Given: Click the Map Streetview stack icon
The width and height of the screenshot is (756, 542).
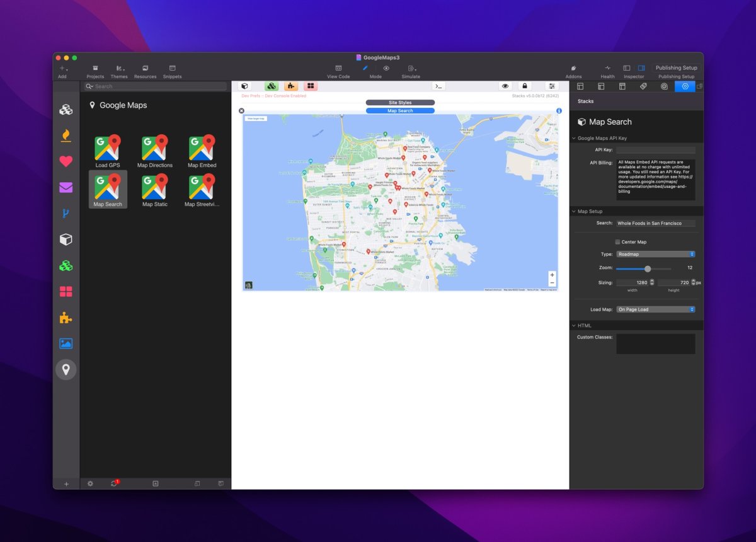Looking at the screenshot, I should tap(202, 188).
